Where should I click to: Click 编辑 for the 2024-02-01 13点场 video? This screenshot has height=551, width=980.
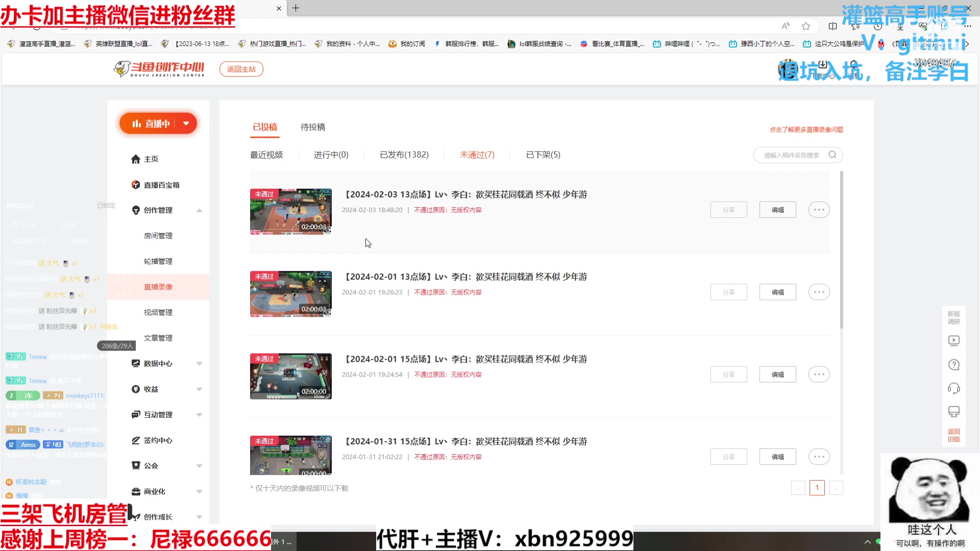coord(777,292)
